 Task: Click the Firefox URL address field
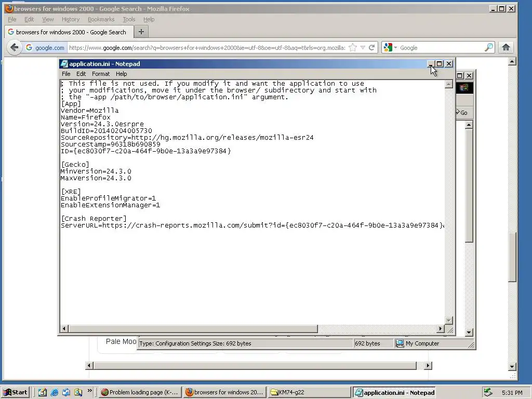pyautogui.click(x=207, y=48)
